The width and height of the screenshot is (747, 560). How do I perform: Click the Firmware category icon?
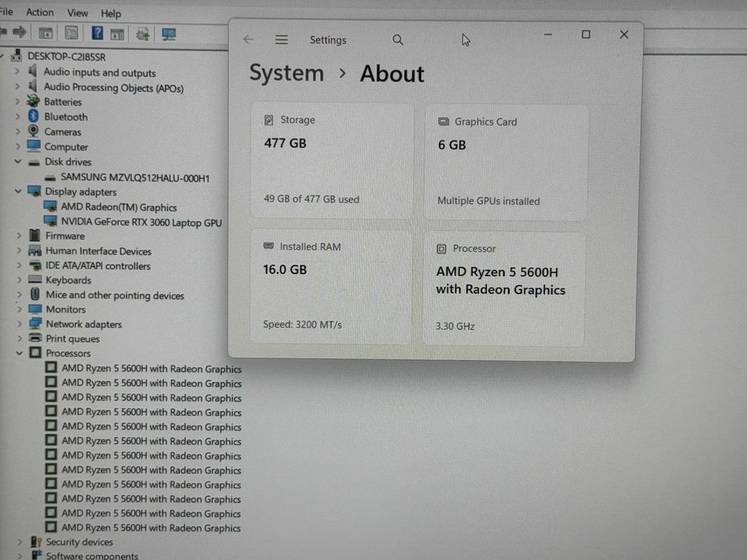(34, 235)
